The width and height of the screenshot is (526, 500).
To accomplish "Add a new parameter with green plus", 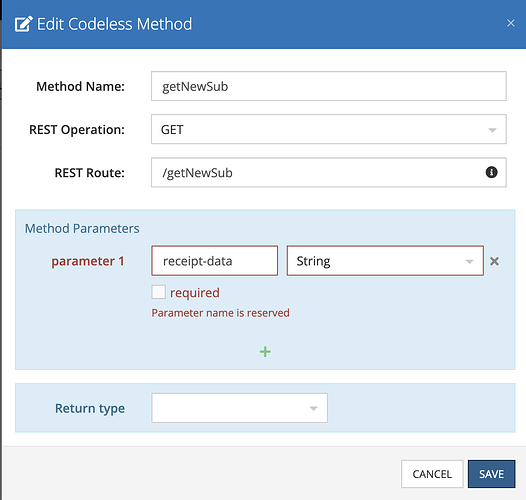I will pos(265,352).
